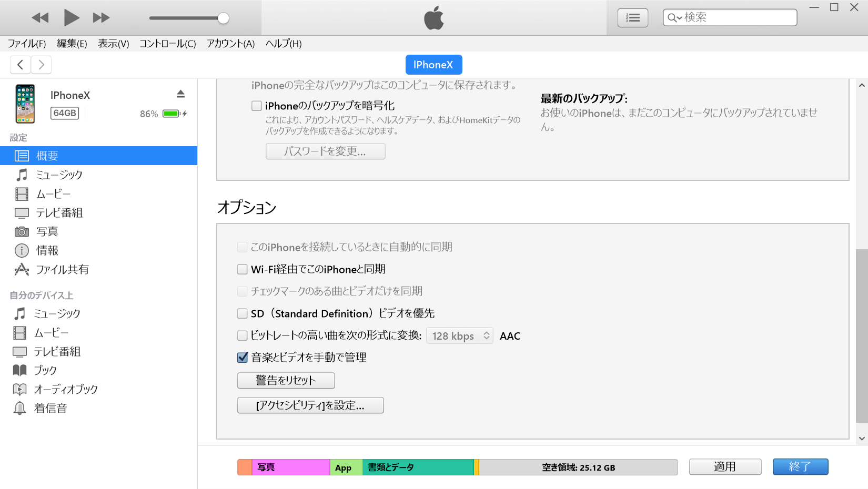Click the パスワードを変更... button

point(325,151)
